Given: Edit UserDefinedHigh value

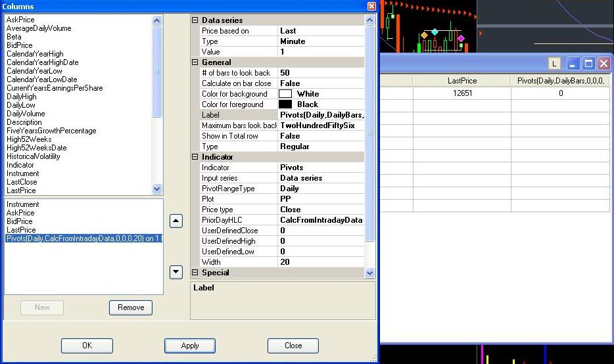Looking at the screenshot, I should point(321,241).
